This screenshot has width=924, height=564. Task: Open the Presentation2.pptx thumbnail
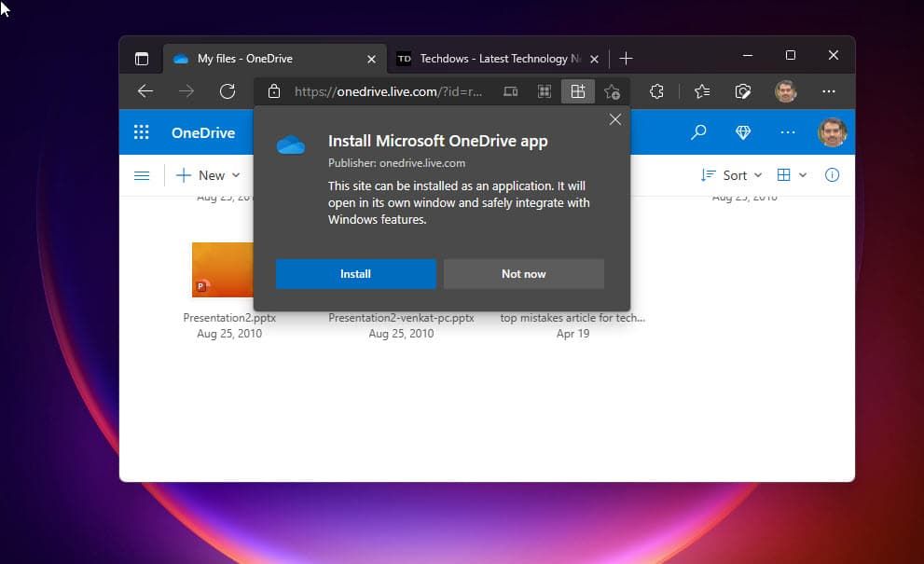(223, 269)
